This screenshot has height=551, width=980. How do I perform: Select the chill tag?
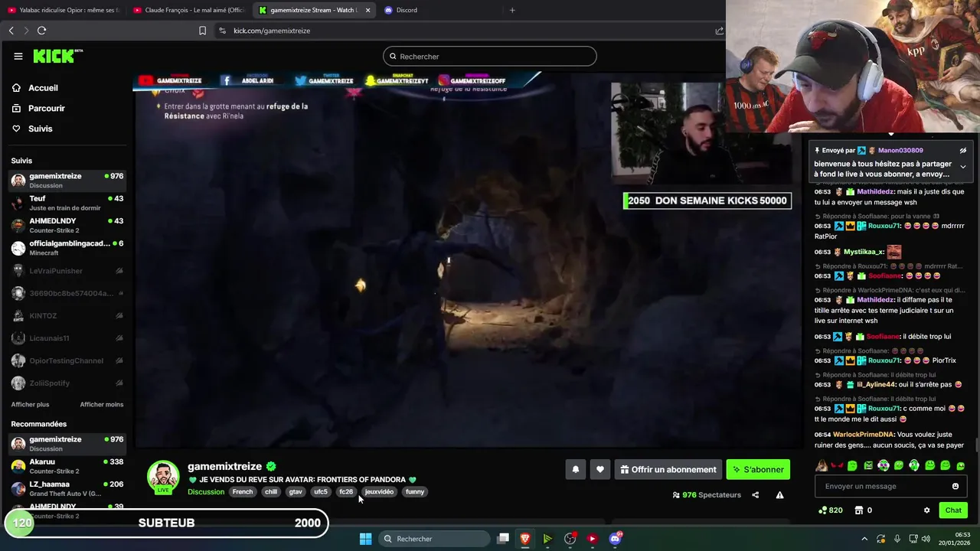271,492
